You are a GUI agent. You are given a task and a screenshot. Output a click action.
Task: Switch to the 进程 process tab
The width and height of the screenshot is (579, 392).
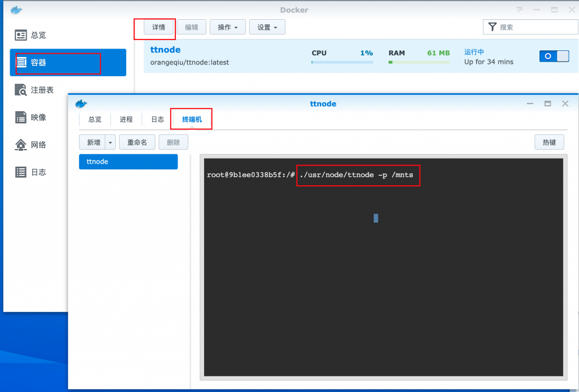point(126,120)
